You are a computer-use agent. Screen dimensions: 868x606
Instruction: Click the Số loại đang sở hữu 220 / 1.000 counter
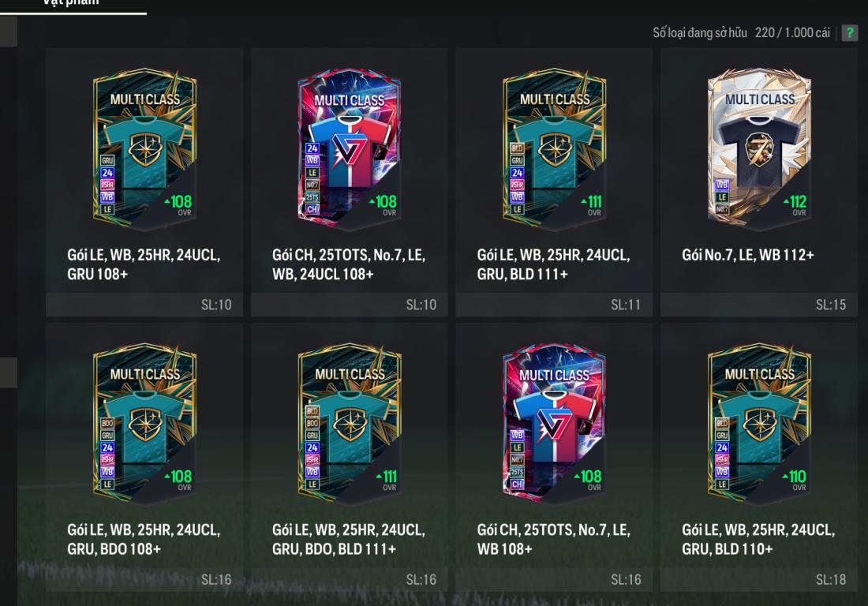[x=741, y=33]
